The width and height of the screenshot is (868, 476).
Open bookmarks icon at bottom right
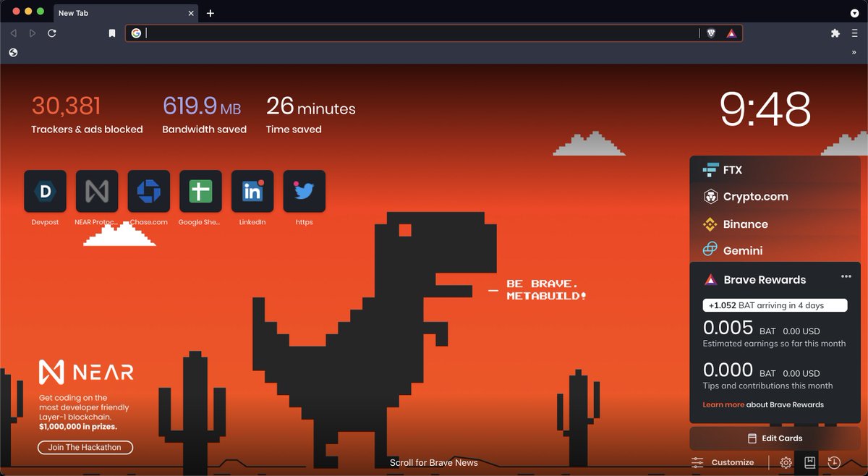click(810, 462)
